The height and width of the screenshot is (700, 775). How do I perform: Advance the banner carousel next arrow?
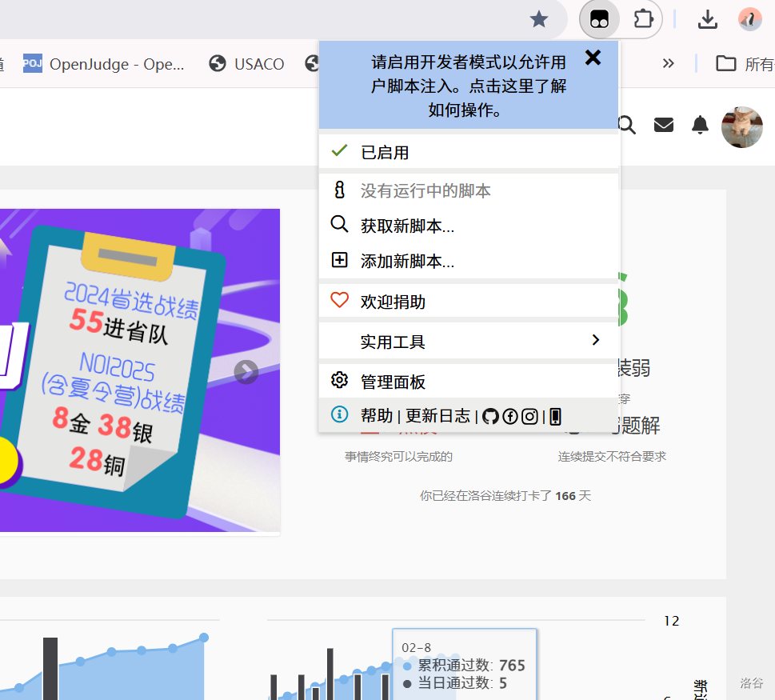(x=246, y=372)
